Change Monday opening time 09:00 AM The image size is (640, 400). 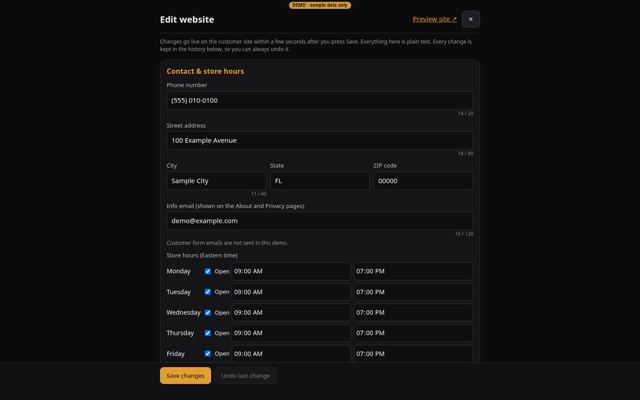[x=291, y=271]
